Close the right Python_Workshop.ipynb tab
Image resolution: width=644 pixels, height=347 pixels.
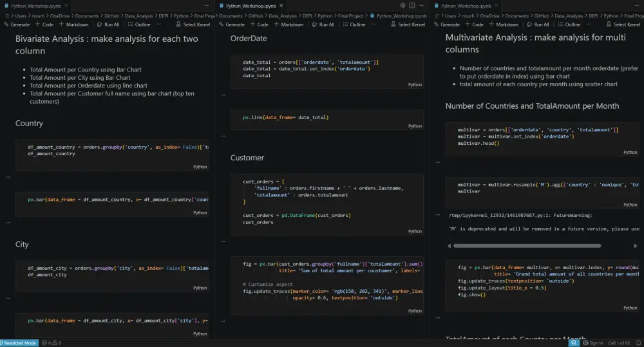pyautogui.click(x=496, y=5)
